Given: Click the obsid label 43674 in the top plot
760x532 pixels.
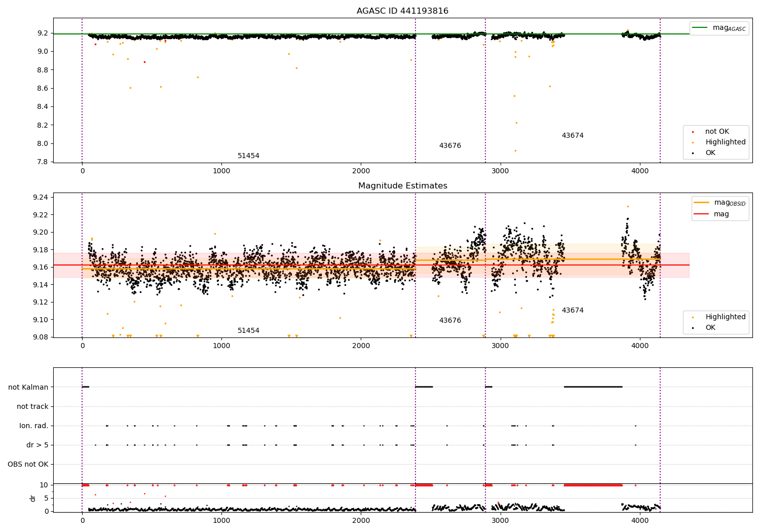Looking at the screenshot, I should 573,136.
